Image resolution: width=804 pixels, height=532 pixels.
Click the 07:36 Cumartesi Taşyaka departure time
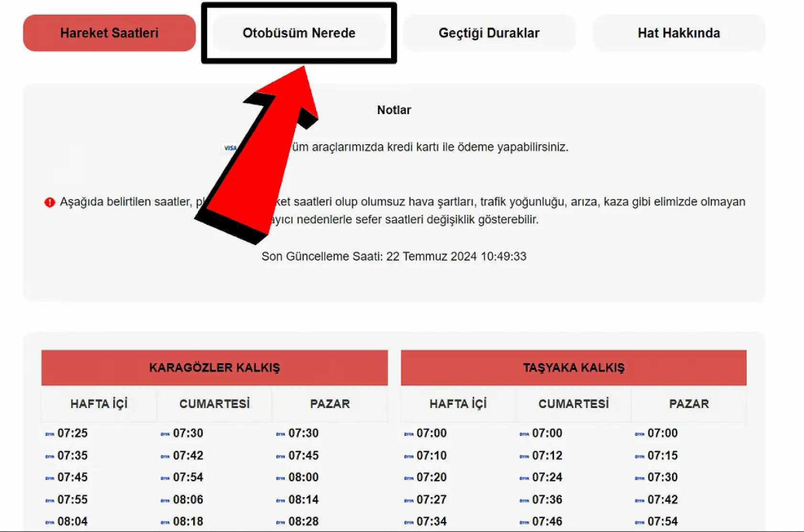547,499
